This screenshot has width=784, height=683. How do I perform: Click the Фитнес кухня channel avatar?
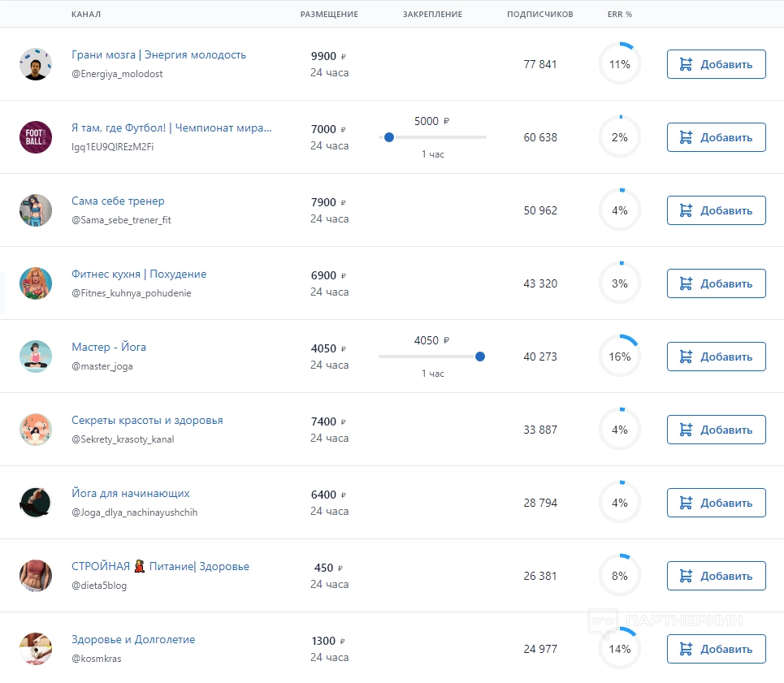[36, 283]
